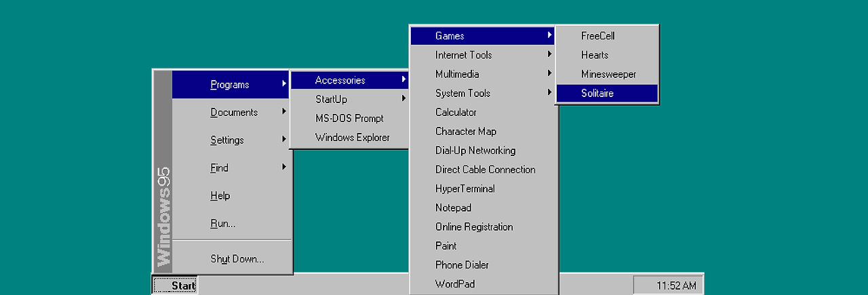
Task: Open Programs in the Start menu
Action: tap(231, 85)
